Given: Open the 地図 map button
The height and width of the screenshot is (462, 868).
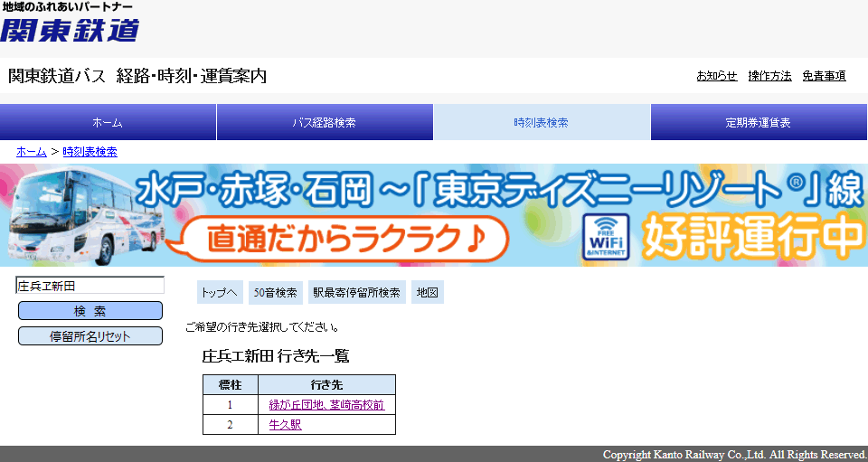Looking at the screenshot, I should [427, 293].
